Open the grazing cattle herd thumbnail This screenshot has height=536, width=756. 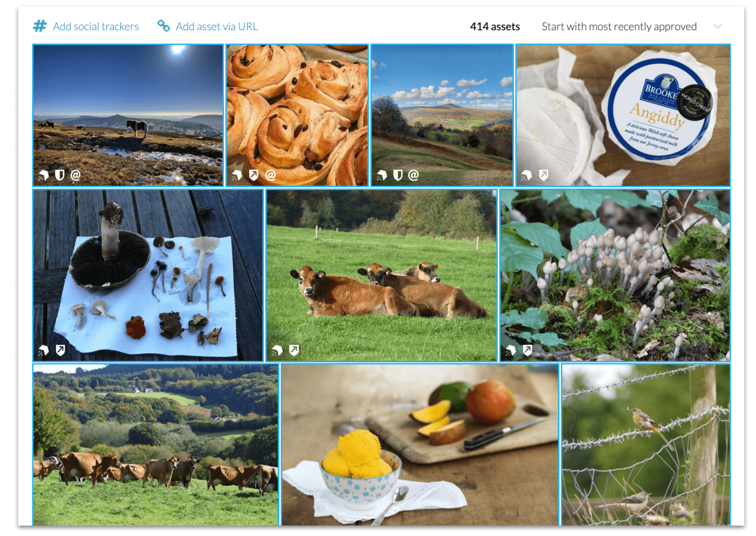[x=156, y=445]
